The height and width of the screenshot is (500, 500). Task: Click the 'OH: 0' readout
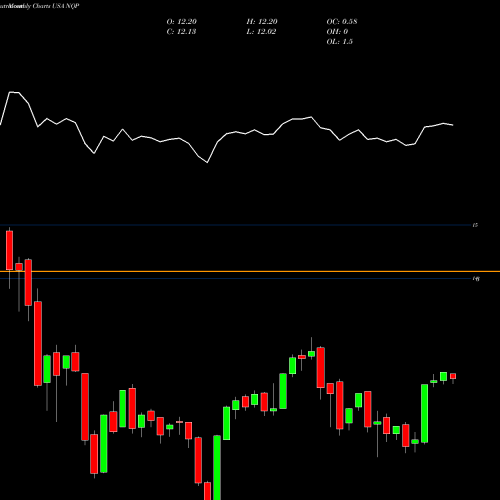click(337, 32)
